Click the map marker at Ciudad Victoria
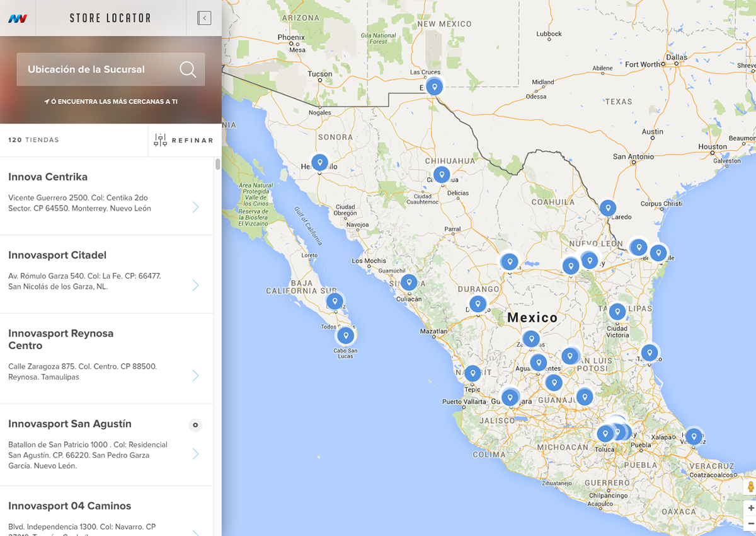This screenshot has height=536, width=756. coord(617,312)
